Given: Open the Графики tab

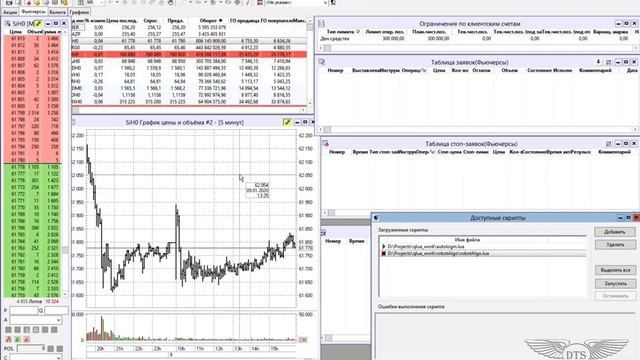Looking at the screenshot, I should coord(79,12).
